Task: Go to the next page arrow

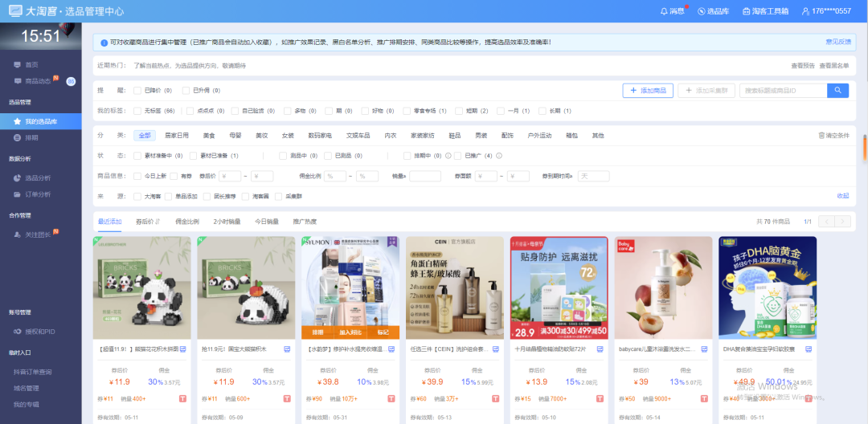Action: pos(842,222)
